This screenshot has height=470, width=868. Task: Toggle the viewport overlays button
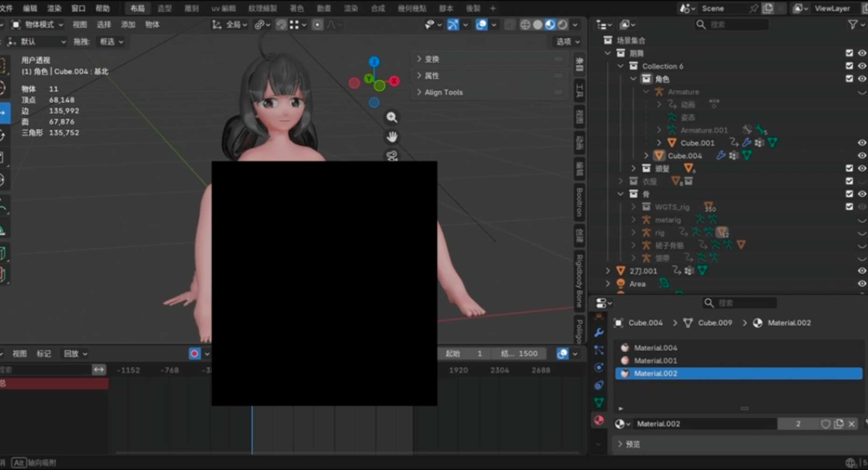(481, 25)
